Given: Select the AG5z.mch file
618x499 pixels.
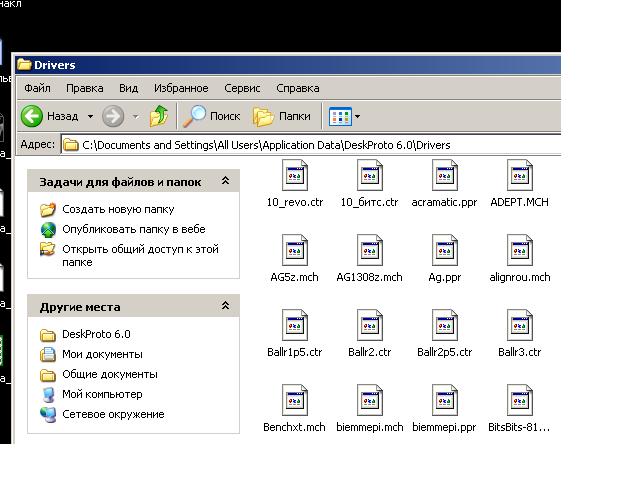Looking at the screenshot, I should click(295, 252).
